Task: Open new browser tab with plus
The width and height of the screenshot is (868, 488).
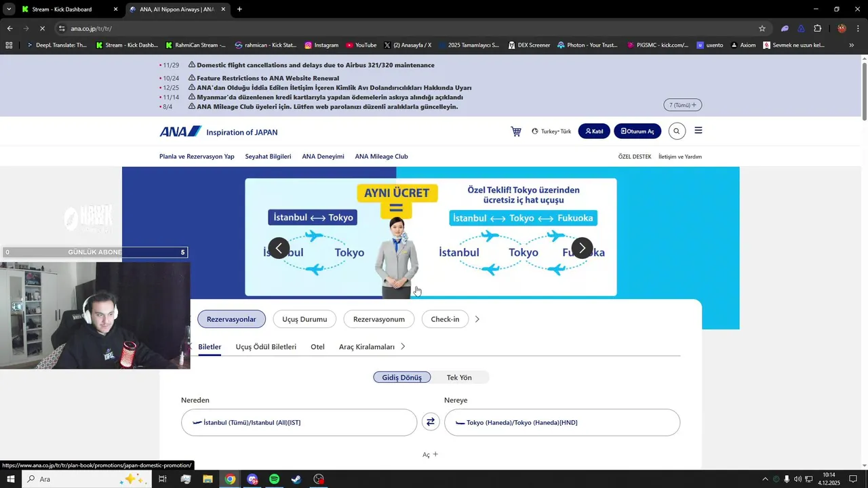Action: 239,9
